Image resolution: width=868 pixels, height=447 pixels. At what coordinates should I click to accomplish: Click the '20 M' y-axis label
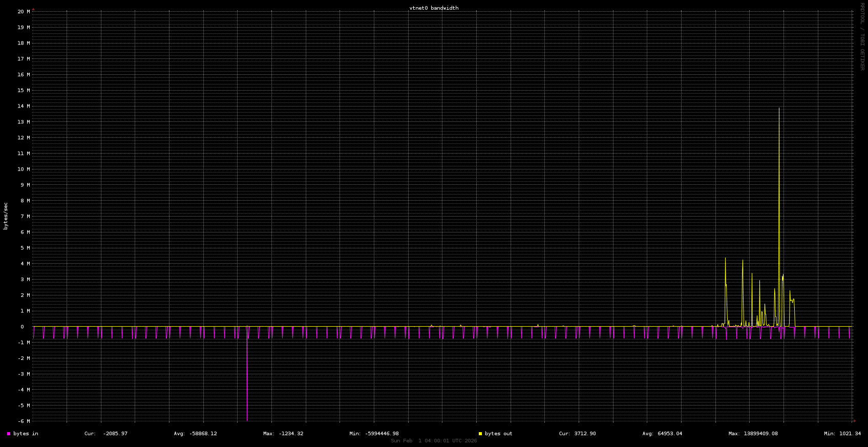coord(24,12)
